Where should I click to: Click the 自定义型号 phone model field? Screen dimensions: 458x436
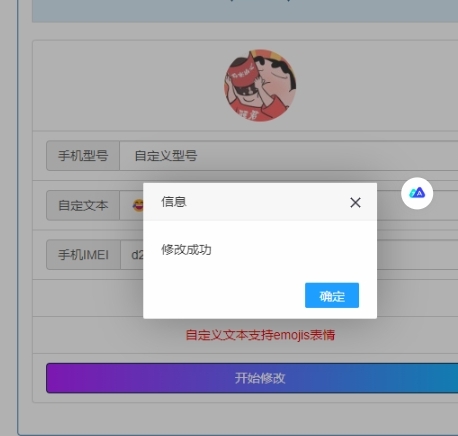pos(289,156)
